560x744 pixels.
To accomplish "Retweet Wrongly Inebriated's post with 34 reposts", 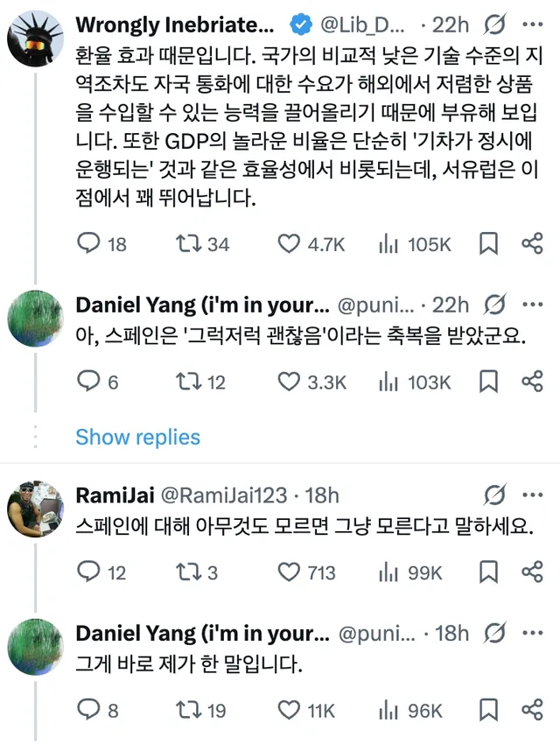I will pos(190,244).
